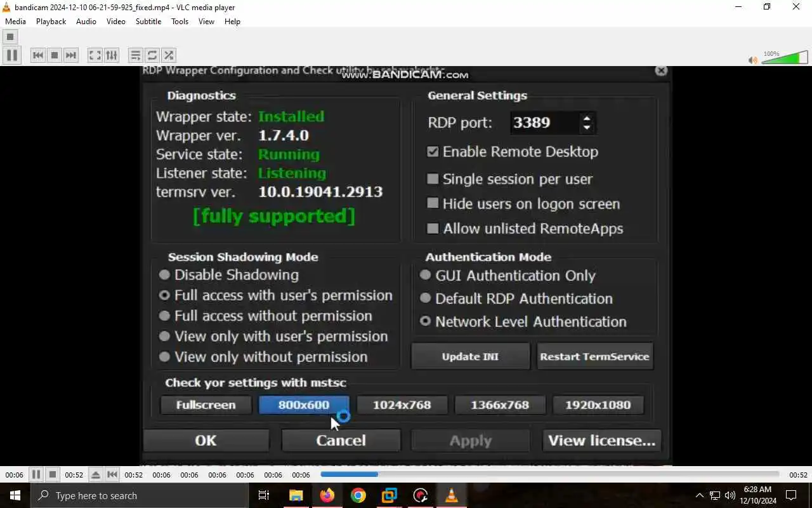Image resolution: width=812 pixels, height=508 pixels.
Task: Click the Update INI button
Action: (470, 356)
